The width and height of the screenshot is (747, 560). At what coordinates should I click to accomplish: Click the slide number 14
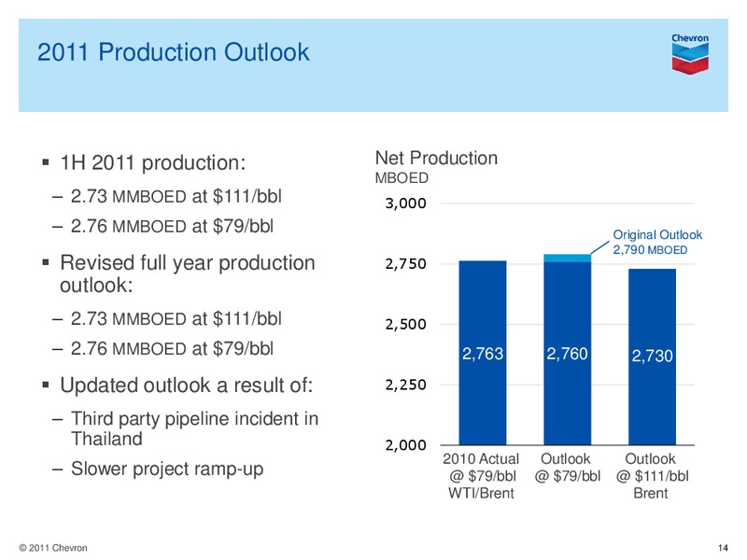pyautogui.click(x=723, y=548)
